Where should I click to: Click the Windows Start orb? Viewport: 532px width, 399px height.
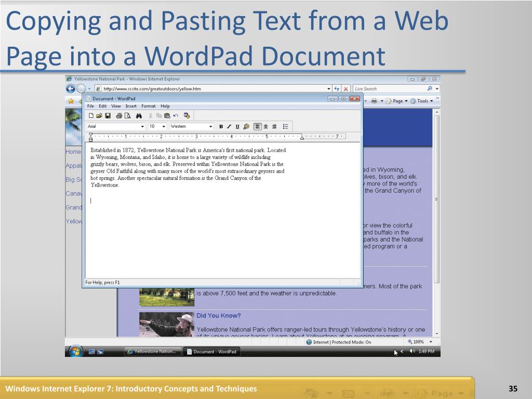pyautogui.click(x=76, y=352)
